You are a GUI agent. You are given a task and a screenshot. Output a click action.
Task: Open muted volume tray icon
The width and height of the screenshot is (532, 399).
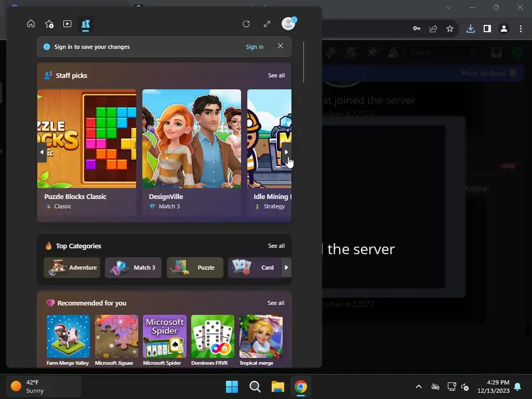(465, 387)
